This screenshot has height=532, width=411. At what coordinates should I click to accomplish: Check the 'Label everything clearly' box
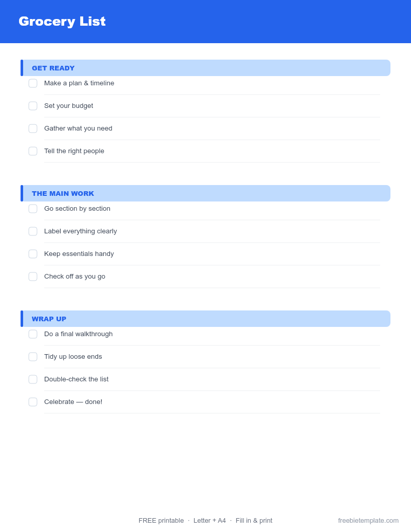33,231
